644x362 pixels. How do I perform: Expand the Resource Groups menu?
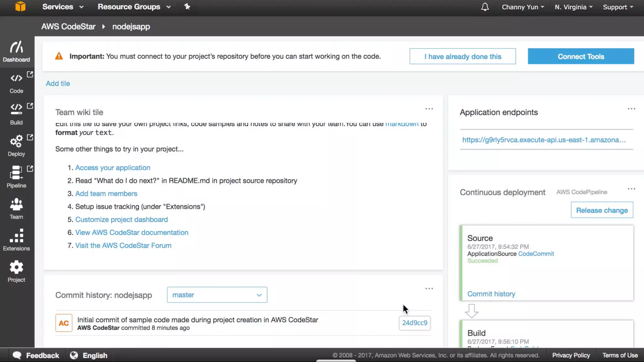point(134,7)
